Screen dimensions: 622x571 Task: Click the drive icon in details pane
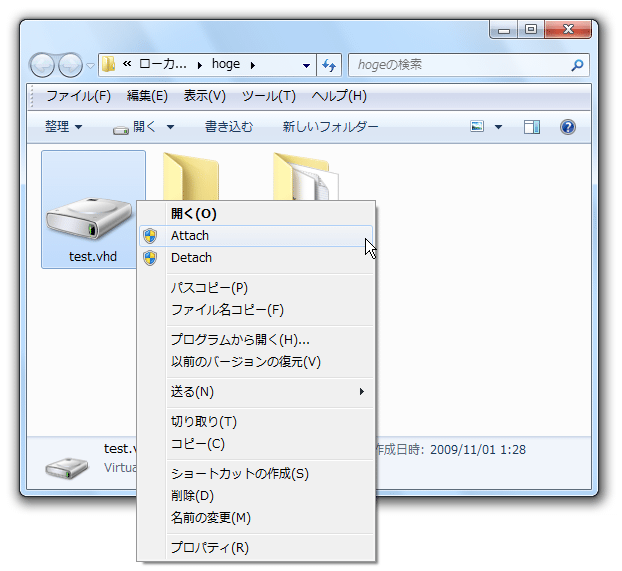tap(66, 467)
